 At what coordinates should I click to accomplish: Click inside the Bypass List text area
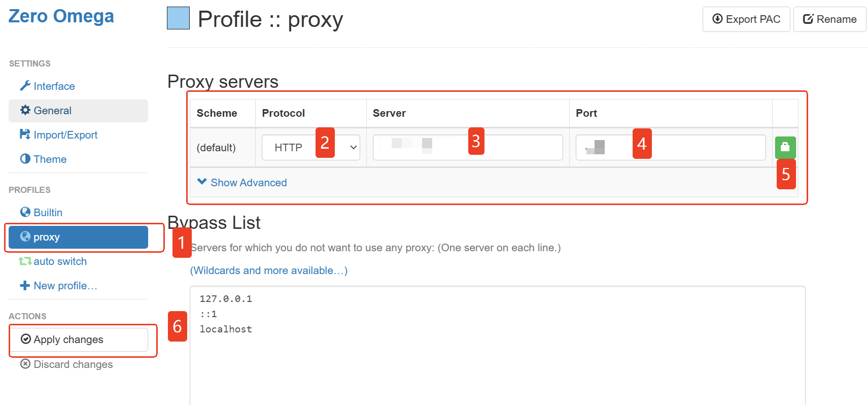(x=497, y=346)
